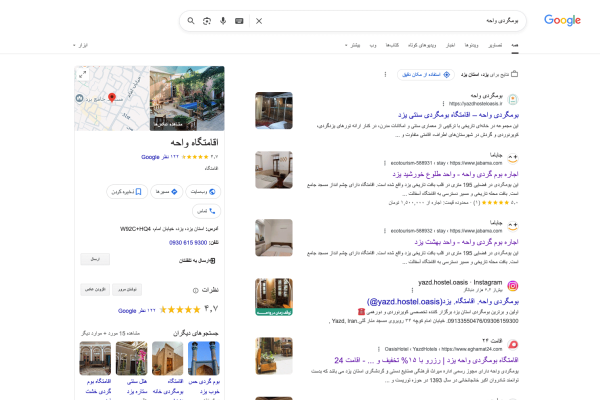Switch to the ویدئوها (Videos) tab
The height and width of the screenshot is (400, 600).
click(x=471, y=45)
